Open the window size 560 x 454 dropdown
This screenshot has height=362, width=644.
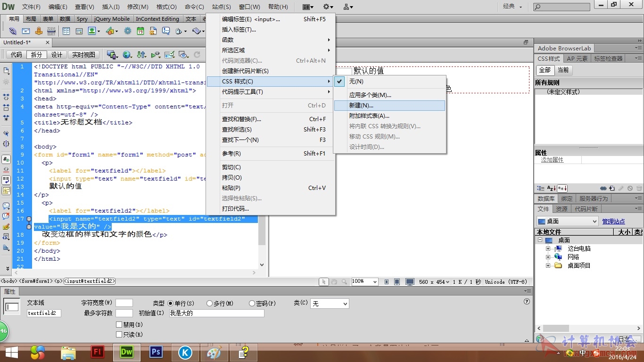435,281
